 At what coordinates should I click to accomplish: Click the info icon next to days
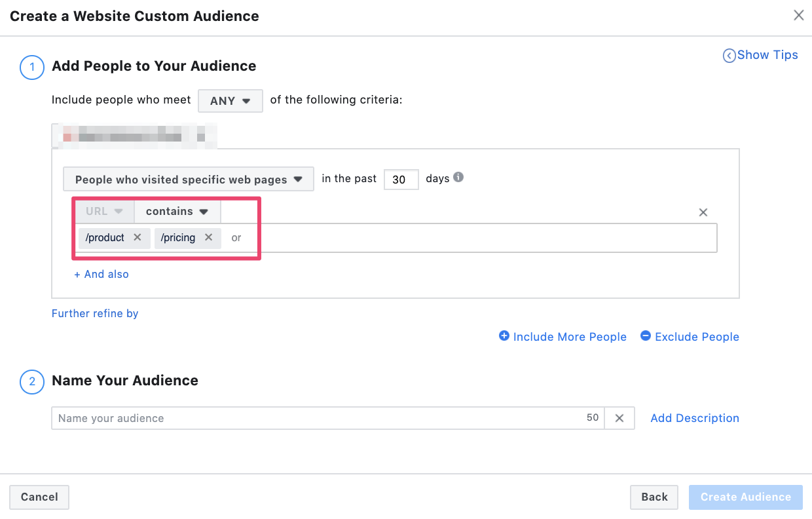(x=458, y=178)
